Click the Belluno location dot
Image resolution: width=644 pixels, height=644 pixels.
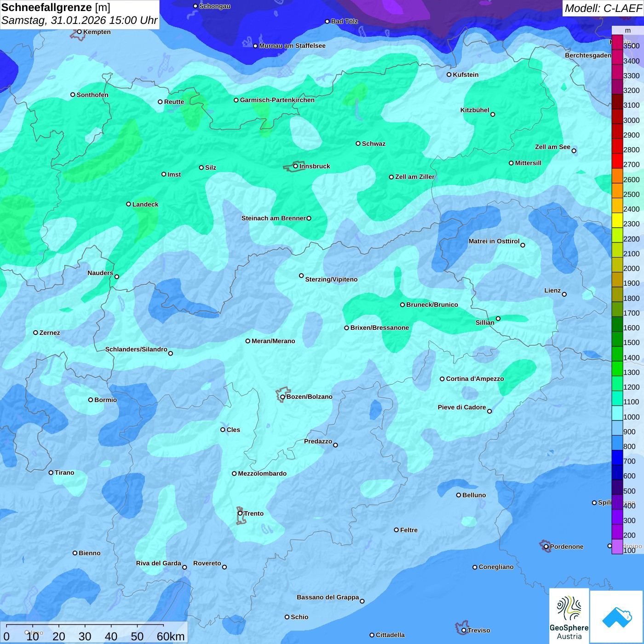pyautogui.click(x=459, y=495)
